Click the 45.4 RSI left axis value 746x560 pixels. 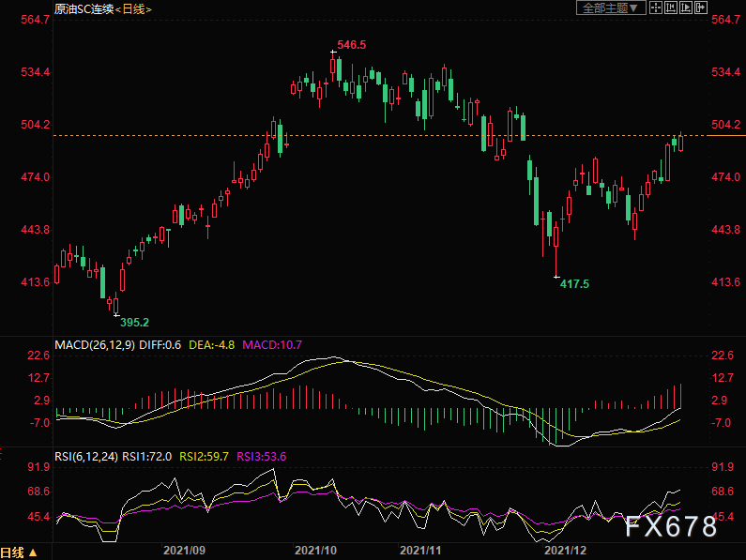click(x=38, y=517)
